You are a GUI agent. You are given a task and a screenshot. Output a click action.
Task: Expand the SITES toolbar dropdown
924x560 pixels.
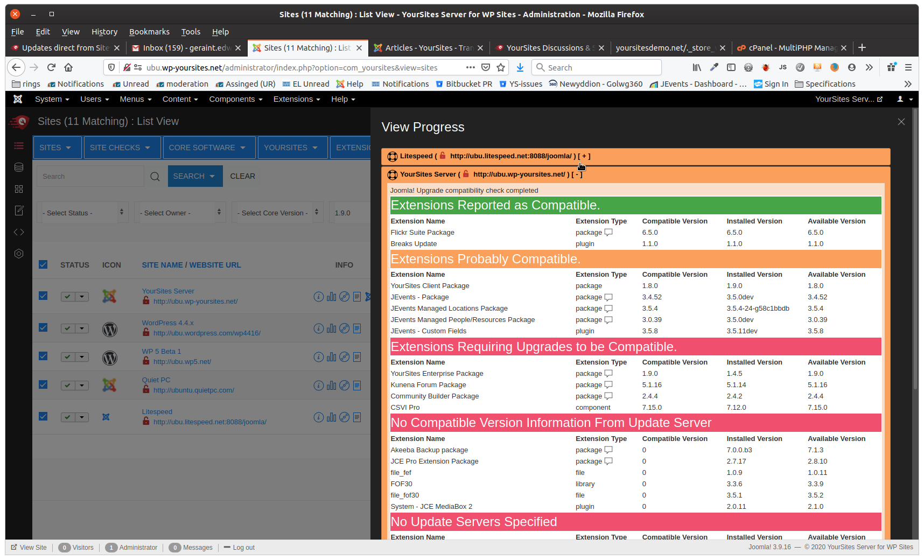(57, 148)
